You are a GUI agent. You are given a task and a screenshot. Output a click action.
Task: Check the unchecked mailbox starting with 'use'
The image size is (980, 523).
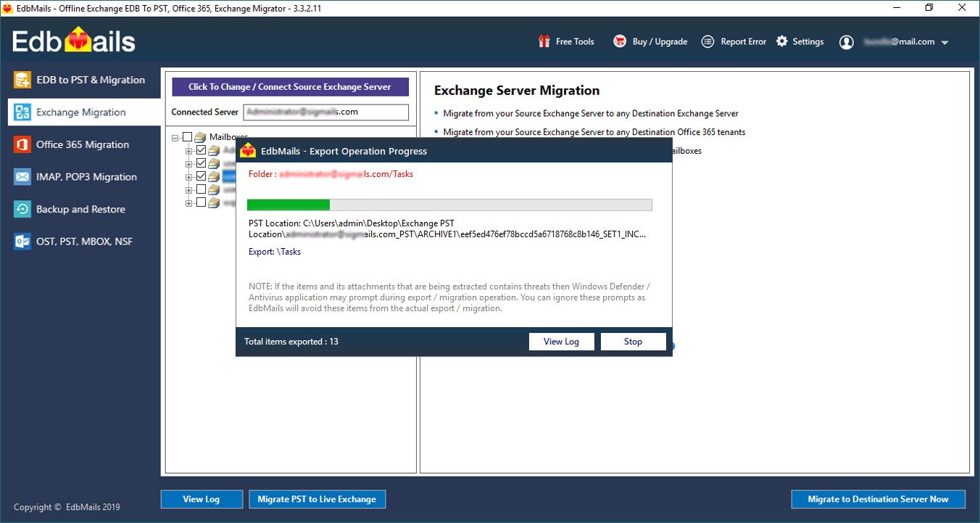coord(202,189)
